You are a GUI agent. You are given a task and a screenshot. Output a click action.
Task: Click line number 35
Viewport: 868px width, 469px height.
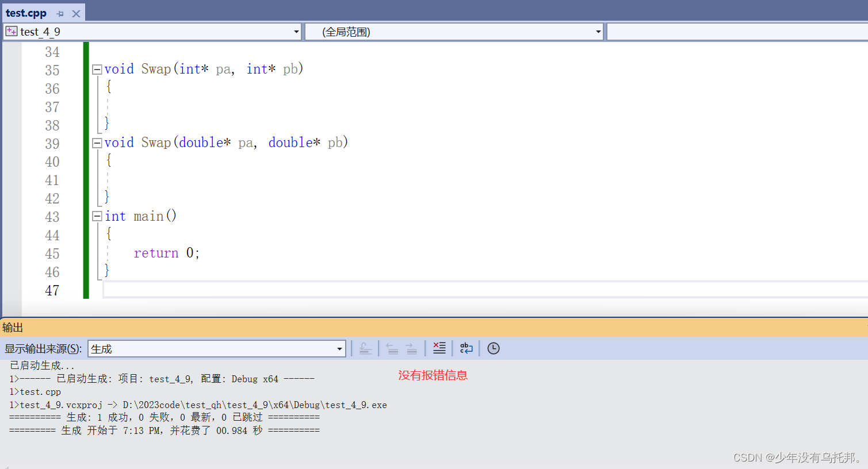click(52, 70)
